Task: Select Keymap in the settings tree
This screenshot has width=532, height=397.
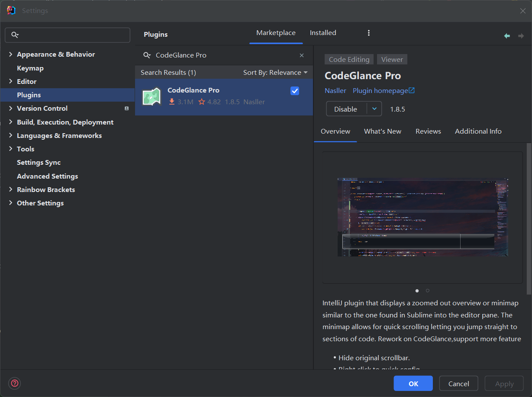Action: tap(30, 68)
